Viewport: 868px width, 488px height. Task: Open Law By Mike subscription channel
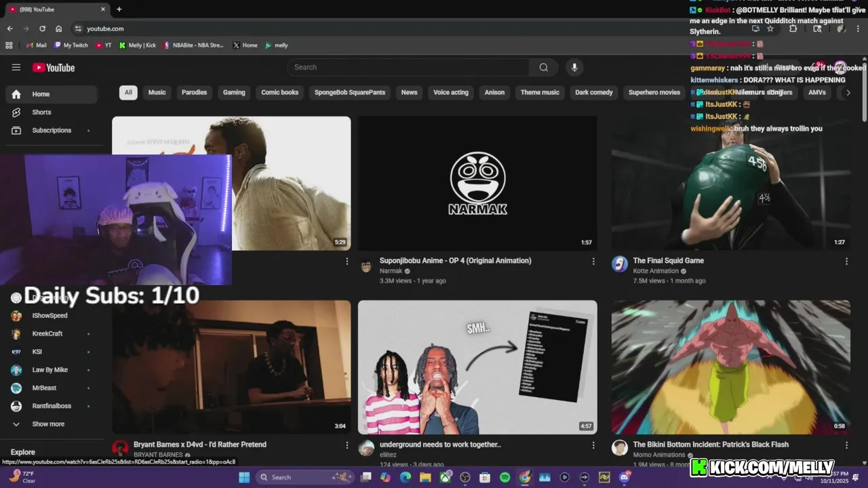tap(53, 370)
